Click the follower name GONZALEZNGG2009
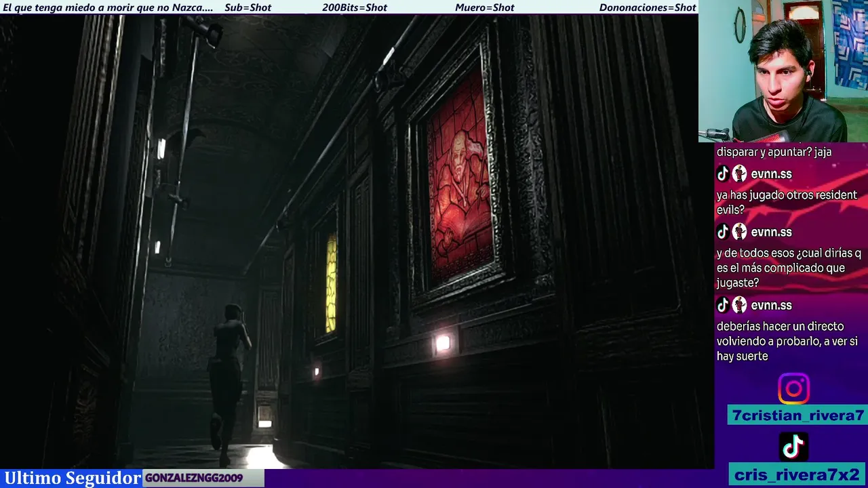868x488 pixels. point(194,479)
